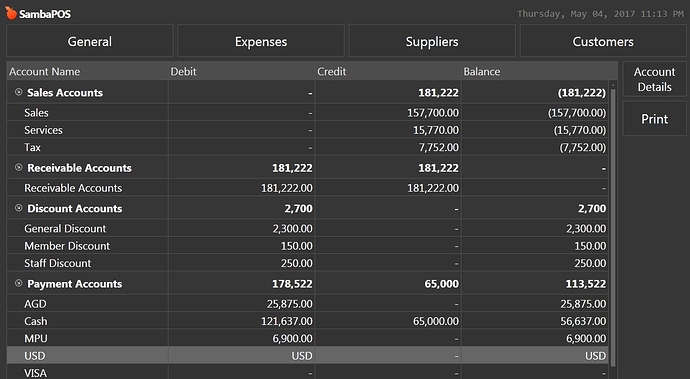The height and width of the screenshot is (379, 690).
Task: Collapse the Discount Accounts group
Action: click(x=18, y=208)
